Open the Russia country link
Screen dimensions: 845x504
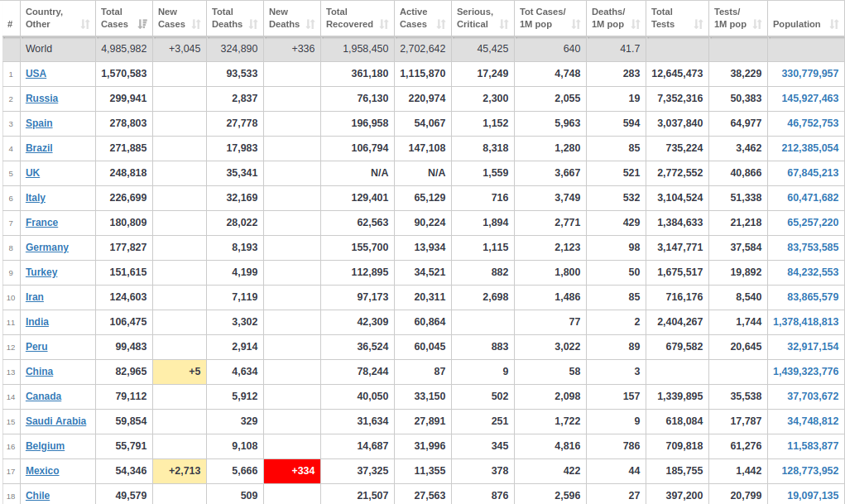pyautogui.click(x=42, y=98)
